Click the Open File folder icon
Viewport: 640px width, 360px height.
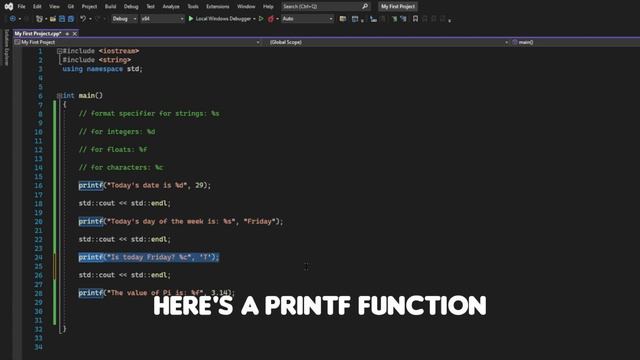tap(53, 19)
